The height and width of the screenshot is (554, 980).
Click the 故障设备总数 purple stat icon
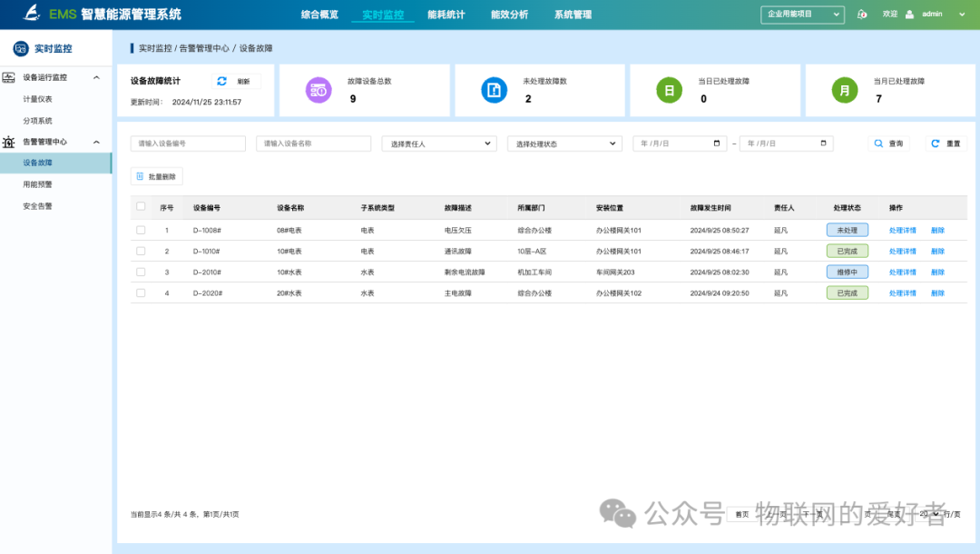pyautogui.click(x=318, y=90)
